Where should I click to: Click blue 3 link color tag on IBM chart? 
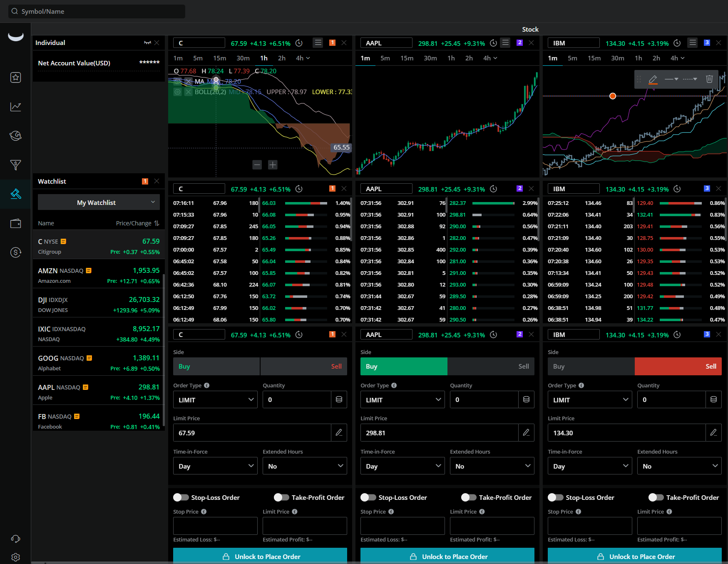click(707, 42)
